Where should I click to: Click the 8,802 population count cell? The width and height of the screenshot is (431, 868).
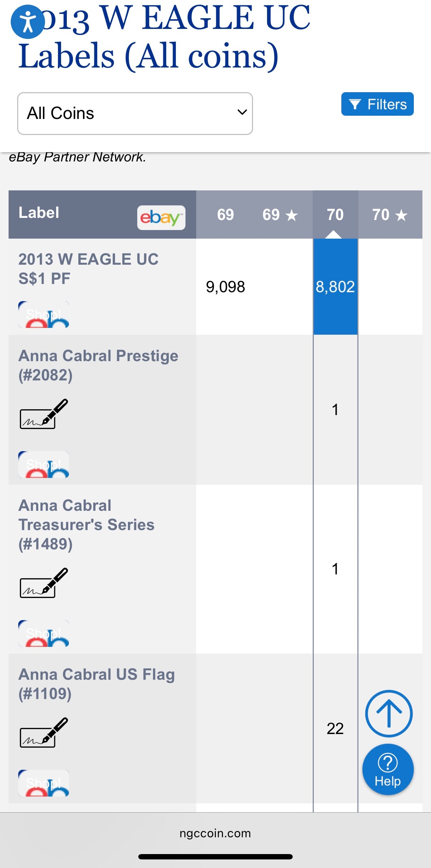click(x=335, y=286)
